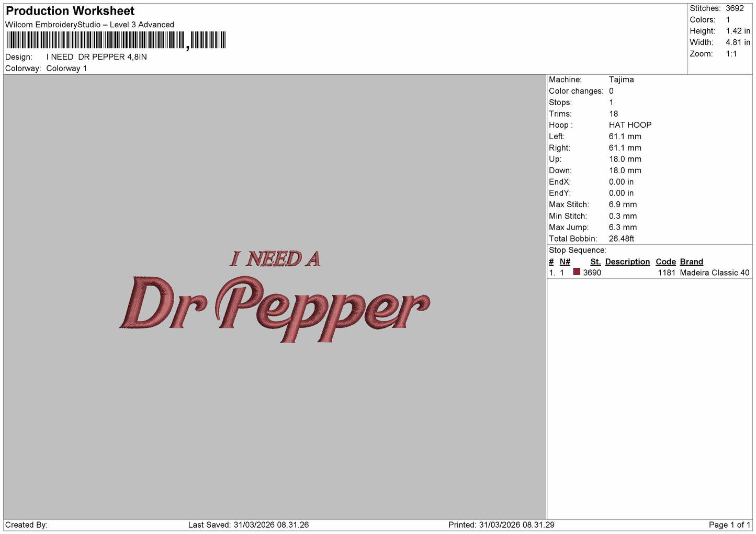Select the Height value 1.42 in
The height and width of the screenshot is (534, 756).
click(738, 31)
